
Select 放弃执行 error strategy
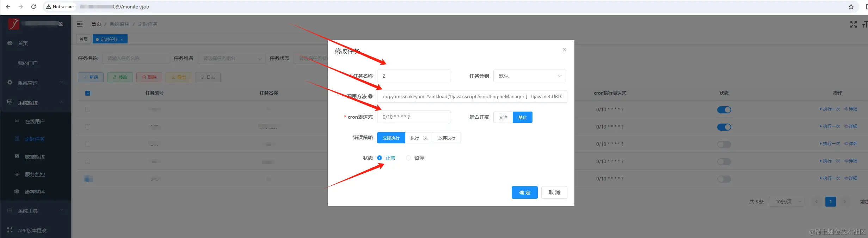pos(447,138)
